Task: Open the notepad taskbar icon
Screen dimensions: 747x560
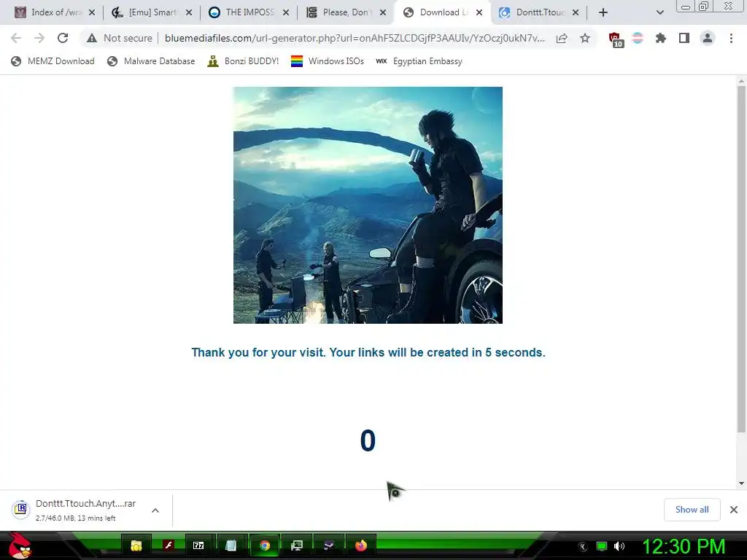Action: point(231,545)
